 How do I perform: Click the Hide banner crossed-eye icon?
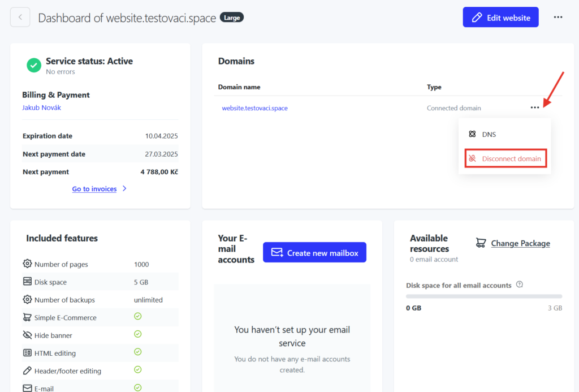27,335
